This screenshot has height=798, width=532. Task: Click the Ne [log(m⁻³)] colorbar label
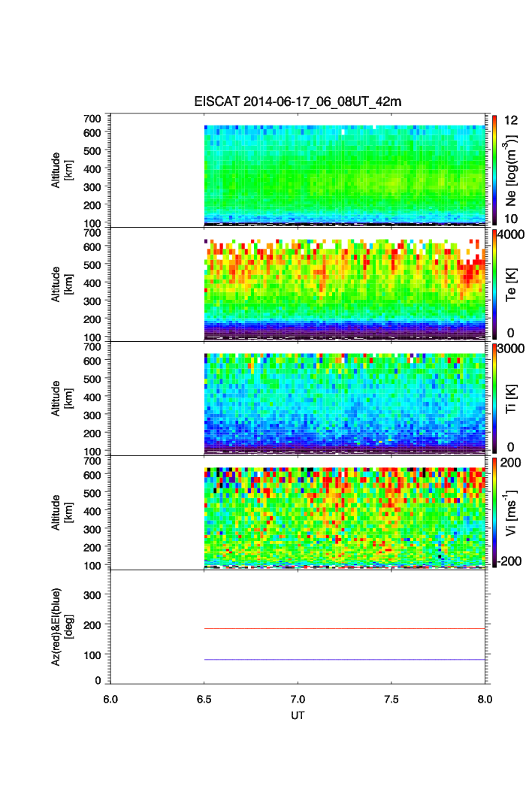pos(512,171)
